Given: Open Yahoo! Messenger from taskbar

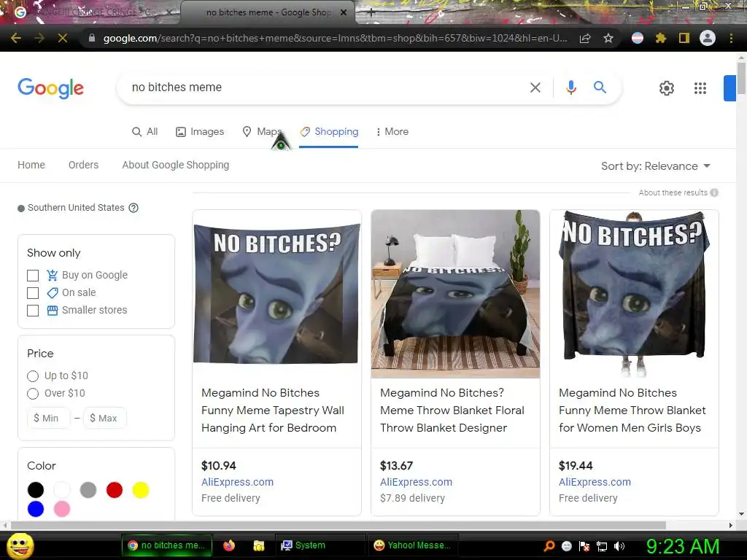Looking at the screenshot, I should [x=413, y=545].
